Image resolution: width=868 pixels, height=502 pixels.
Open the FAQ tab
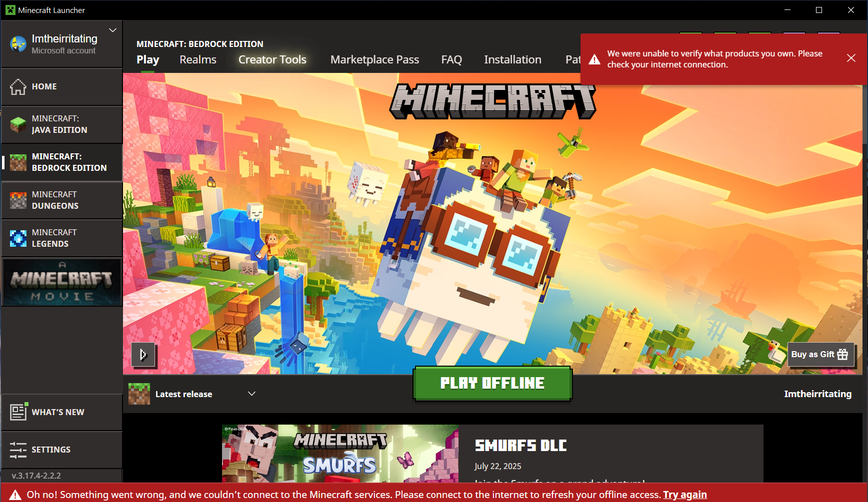tap(451, 60)
